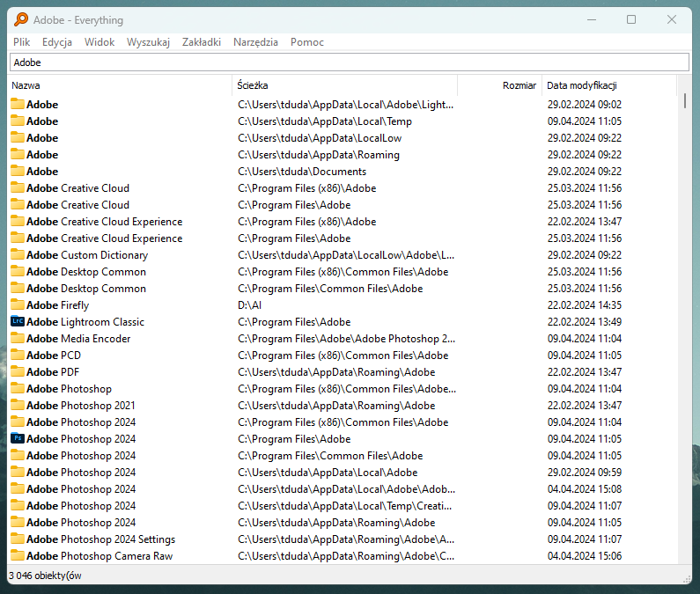
Task: Click the status bar object count
Action: (x=45, y=576)
